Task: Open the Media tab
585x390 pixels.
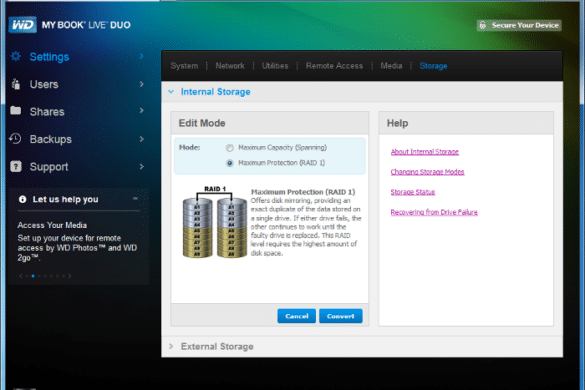Action: coord(391,66)
